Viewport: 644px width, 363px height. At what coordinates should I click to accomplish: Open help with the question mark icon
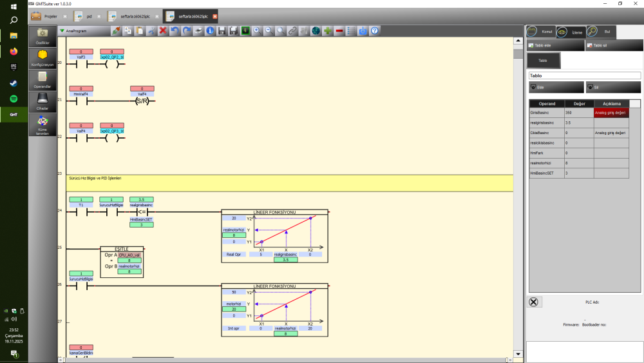coord(374,30)
